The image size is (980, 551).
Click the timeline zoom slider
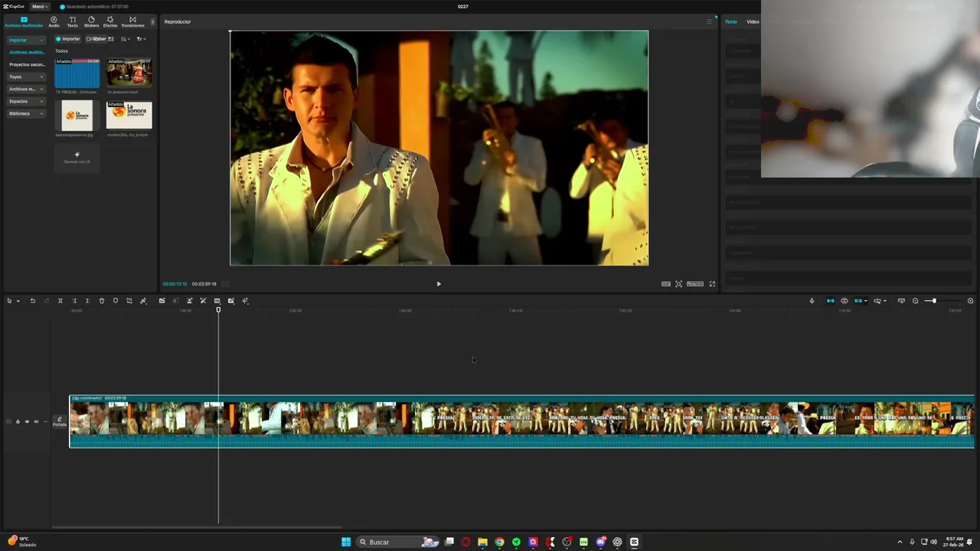(933, 301)
